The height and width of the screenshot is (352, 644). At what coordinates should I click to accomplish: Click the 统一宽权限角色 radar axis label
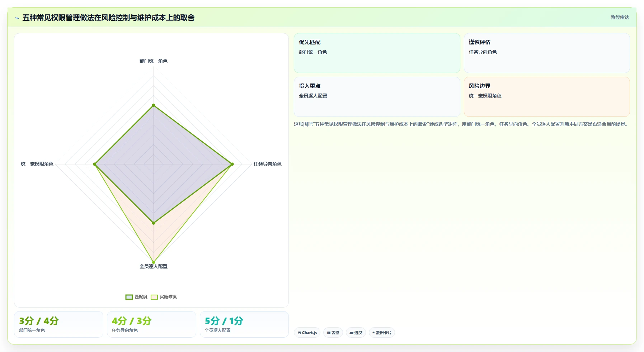pos(37,164)
